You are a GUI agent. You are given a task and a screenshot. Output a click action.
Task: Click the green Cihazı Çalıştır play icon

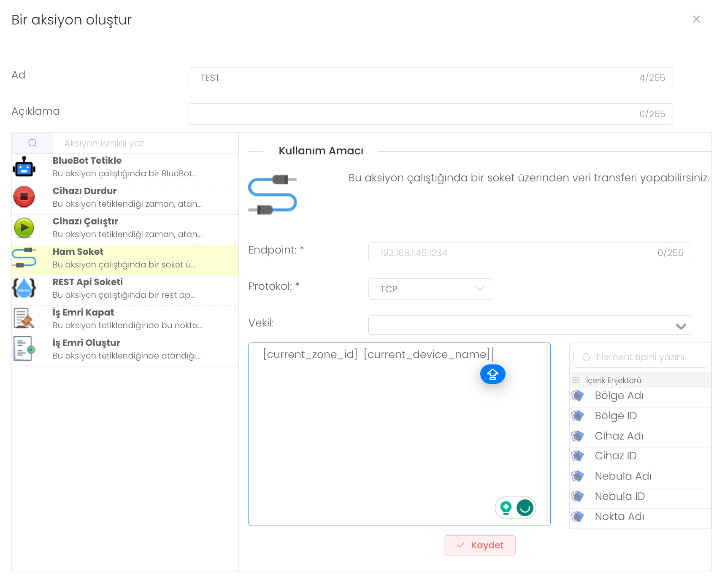tap(24, 228)
